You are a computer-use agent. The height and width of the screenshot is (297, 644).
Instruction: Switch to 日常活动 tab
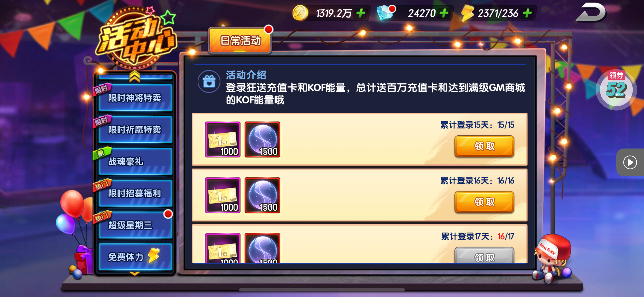[x=240, y=40]
